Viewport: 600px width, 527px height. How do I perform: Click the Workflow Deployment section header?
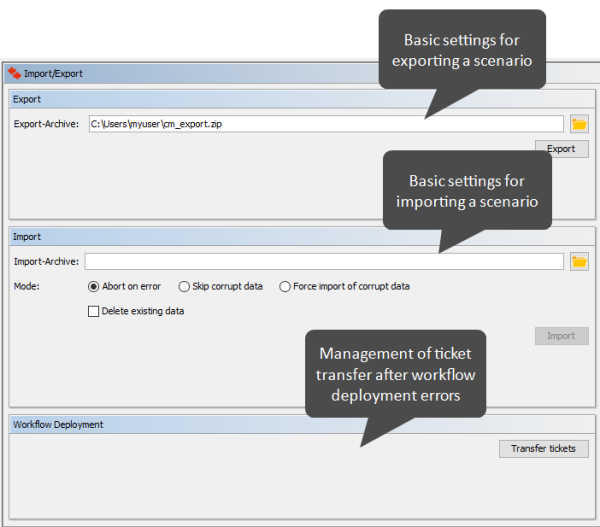(x=57, y=424)
